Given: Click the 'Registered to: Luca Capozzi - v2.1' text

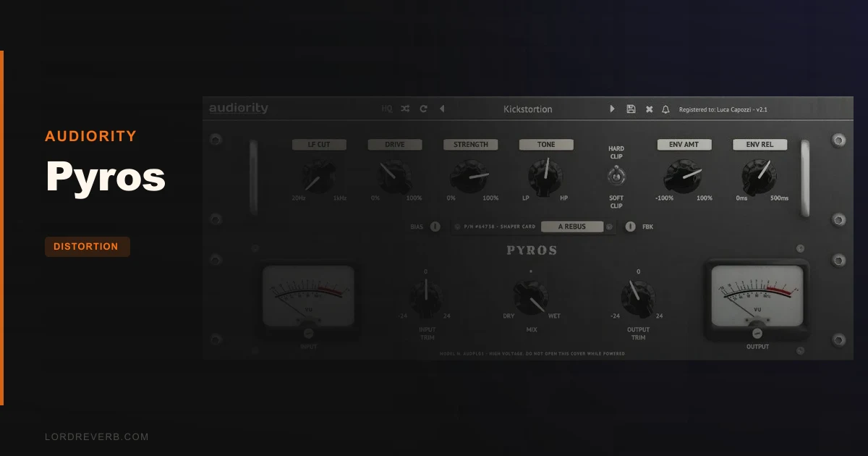Looking at the screenshot, I should [x=723, y=109].
